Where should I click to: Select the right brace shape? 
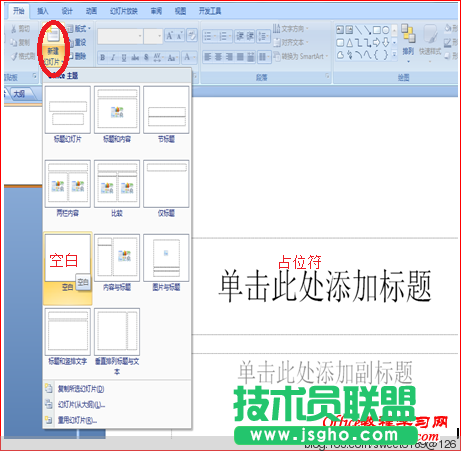tap(386, 55)
